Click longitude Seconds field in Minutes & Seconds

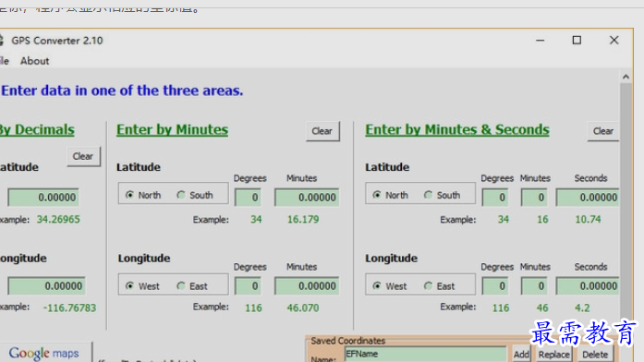coord(588,286)
